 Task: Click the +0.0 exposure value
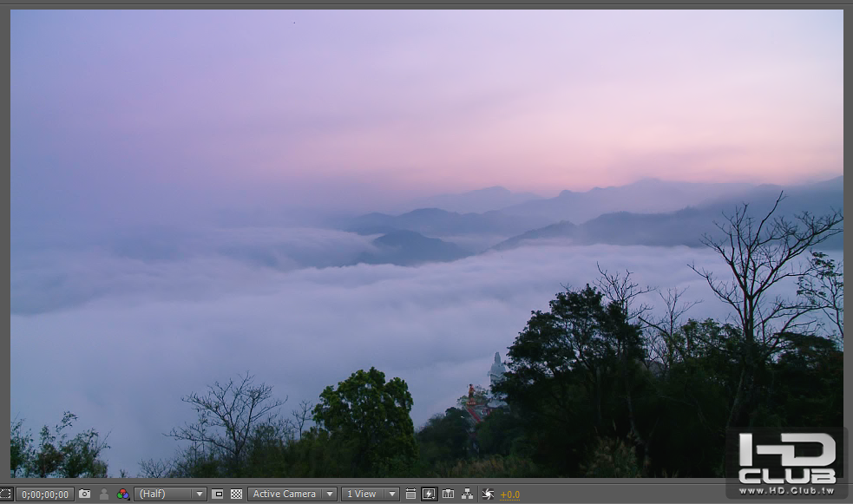(x=509, y=494)
